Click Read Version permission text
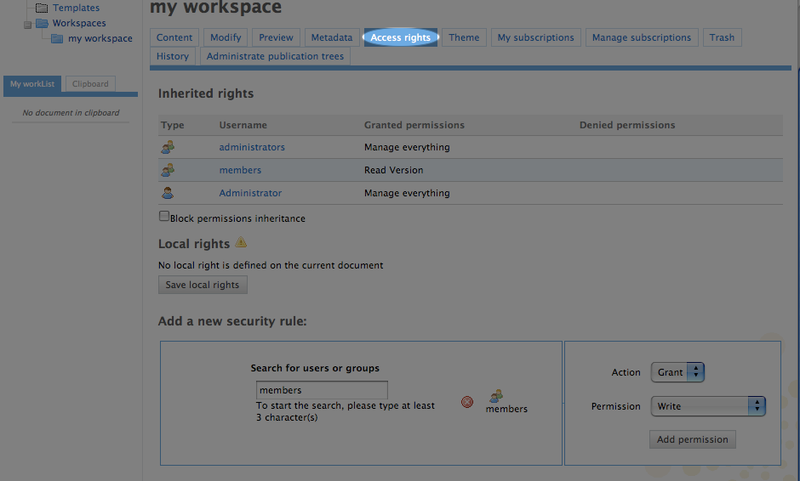The image size is (800, 481). coord(394,170)
